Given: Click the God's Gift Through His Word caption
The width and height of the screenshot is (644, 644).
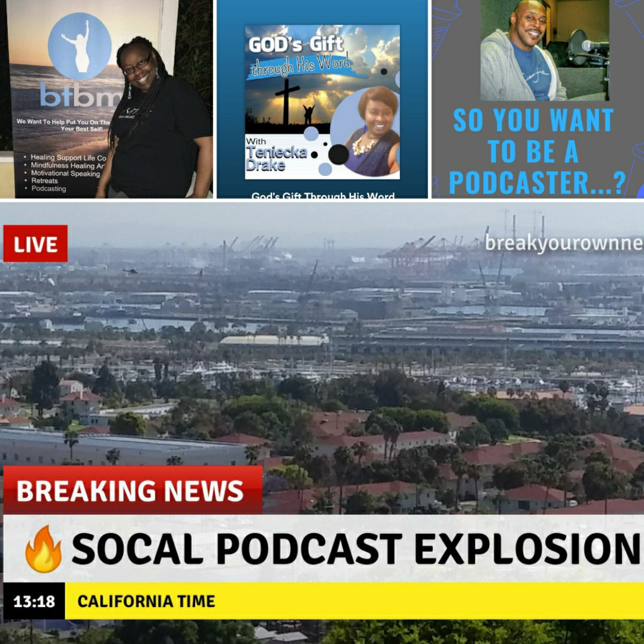Looking at the screenshot, I should 323,196.
